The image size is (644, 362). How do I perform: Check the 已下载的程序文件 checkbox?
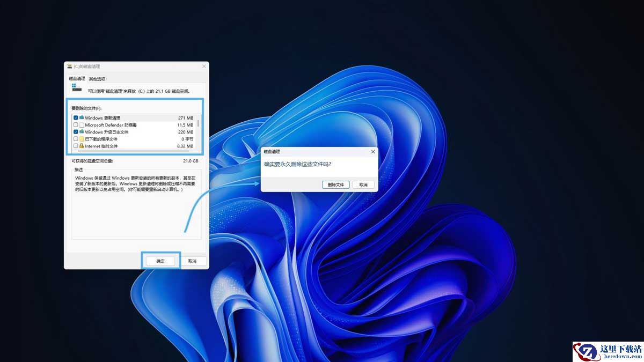click(76, 139)
